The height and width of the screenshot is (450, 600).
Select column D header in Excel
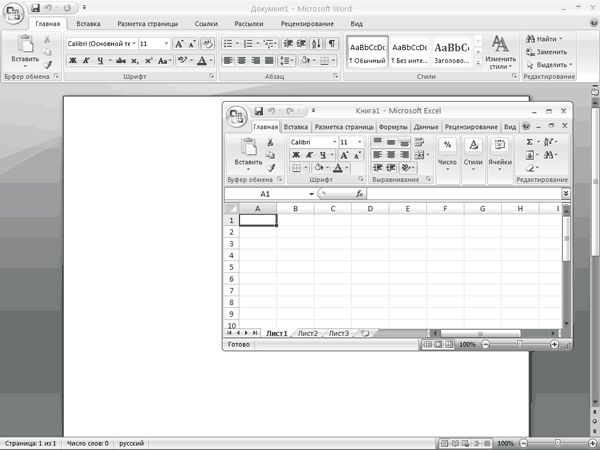[x=370, y=209]
